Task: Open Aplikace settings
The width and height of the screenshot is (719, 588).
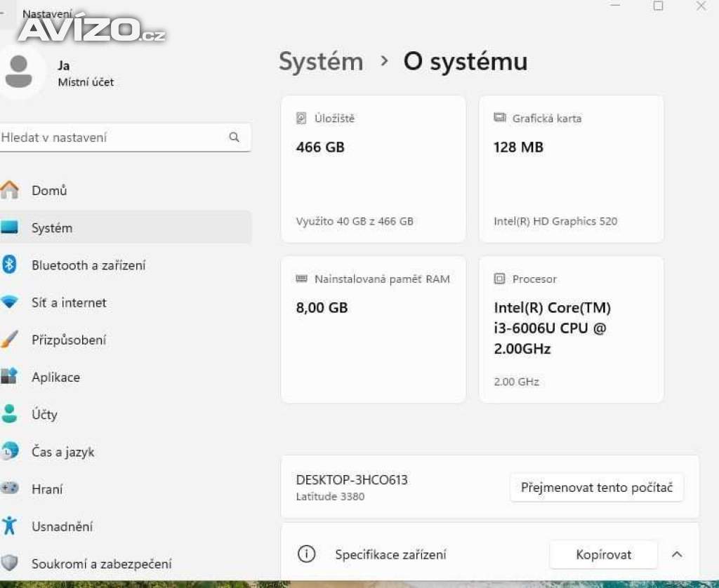Action: point(125,377)
